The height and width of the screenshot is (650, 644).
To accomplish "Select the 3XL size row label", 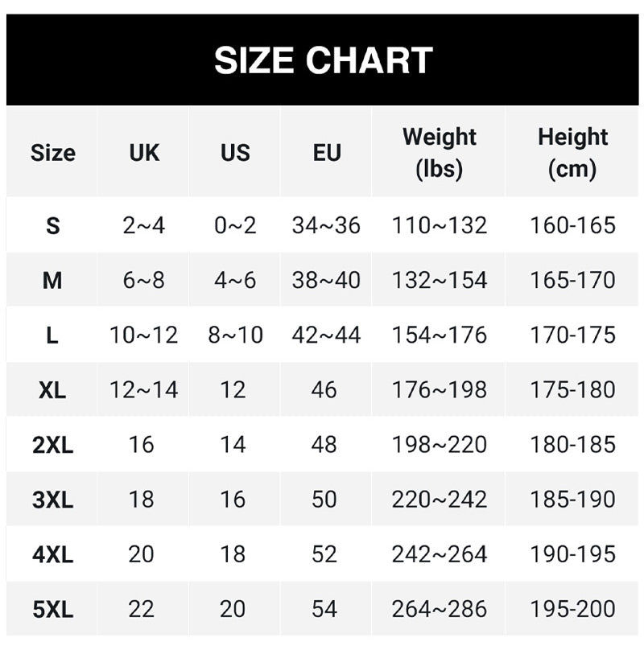I will tap(53, 500).
